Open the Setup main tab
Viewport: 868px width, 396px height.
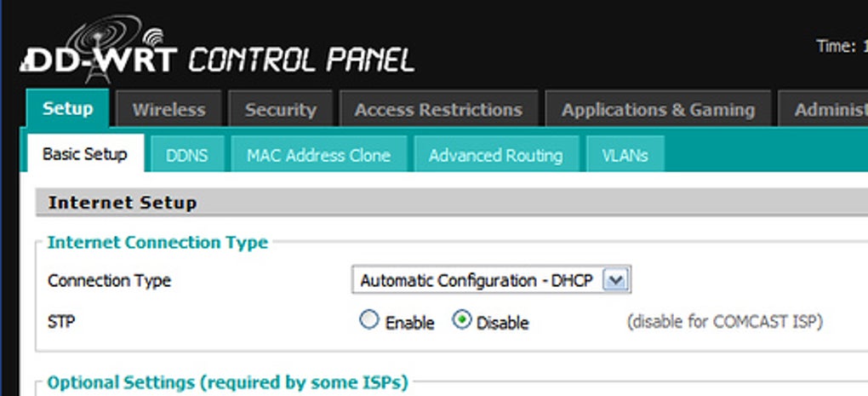pyautogui.click(x=67, y=108)
